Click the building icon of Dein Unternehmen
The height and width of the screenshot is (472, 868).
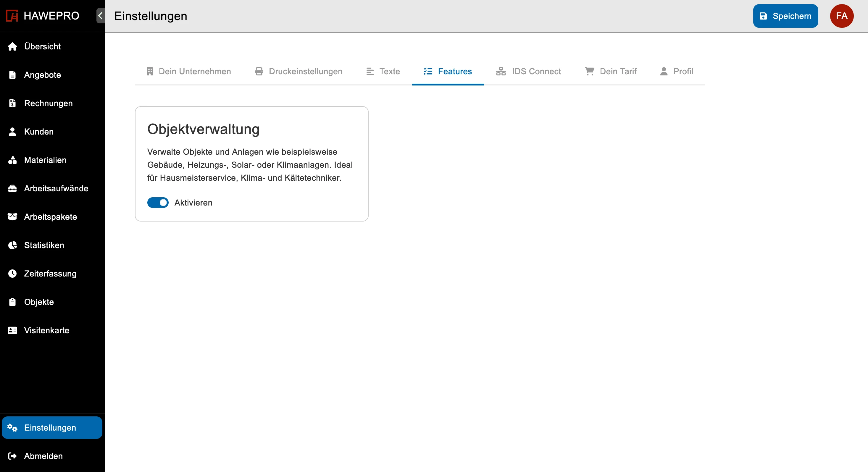click(x=150, y=72)
